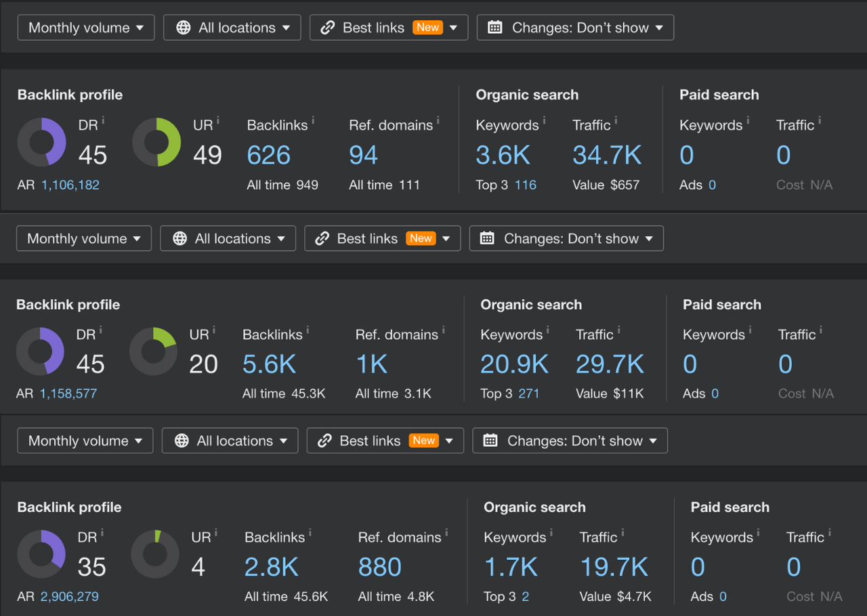
Task: Open the middle Best links dropdown
Action: click(382, 238)
